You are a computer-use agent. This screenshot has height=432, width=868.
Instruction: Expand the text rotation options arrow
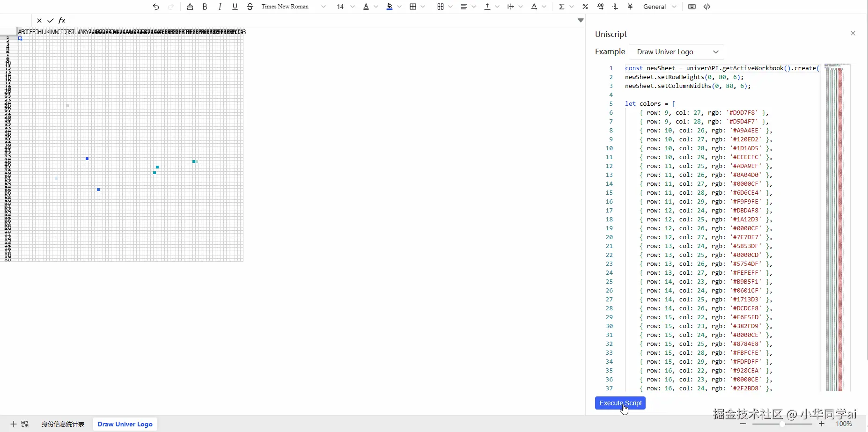coord(544,7)
